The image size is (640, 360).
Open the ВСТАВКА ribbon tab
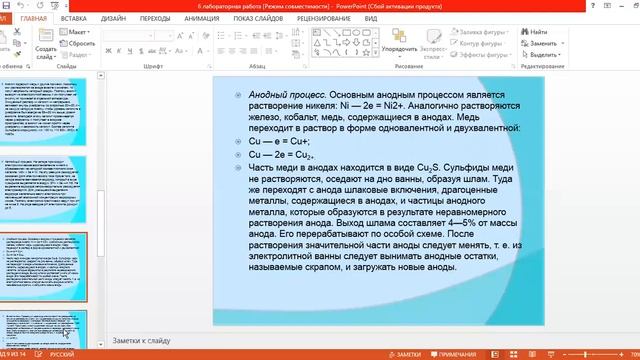pyautogui.click(x=73, y=18)
